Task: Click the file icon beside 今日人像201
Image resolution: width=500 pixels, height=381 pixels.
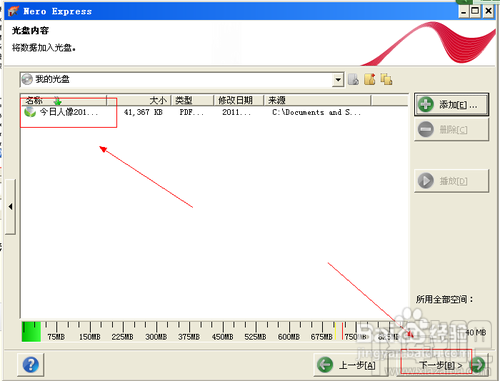Action: coord(30,112)
